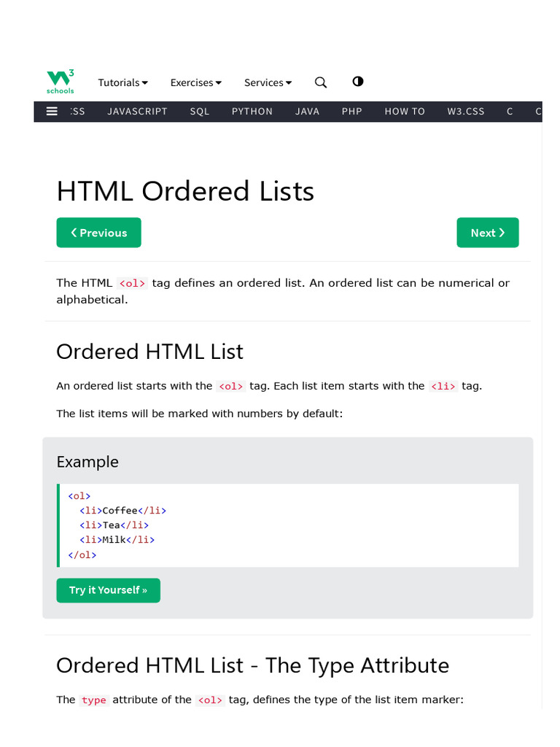Expand the Services dropdown
Image resolution: width=560 pixels, height=747 pixels.
(268, 83)
